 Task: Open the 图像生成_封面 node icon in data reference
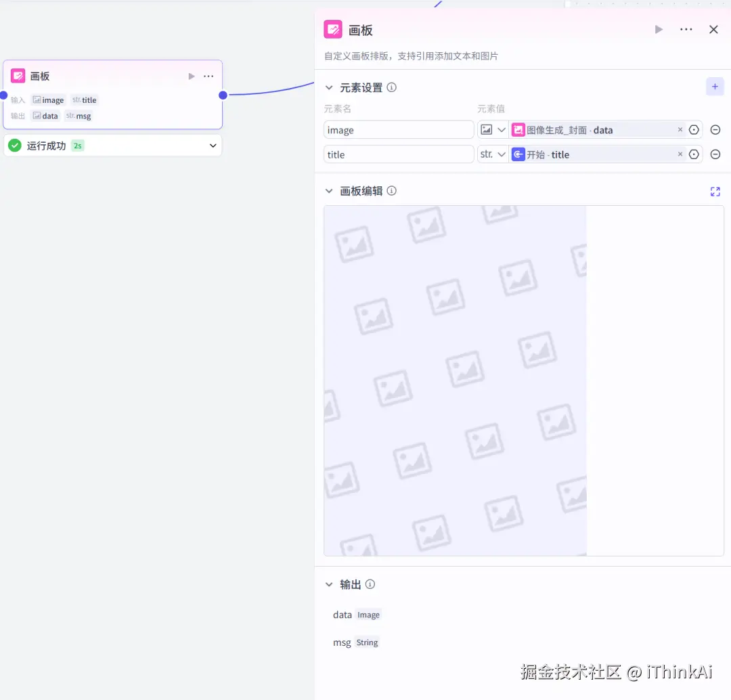[518, 129]
